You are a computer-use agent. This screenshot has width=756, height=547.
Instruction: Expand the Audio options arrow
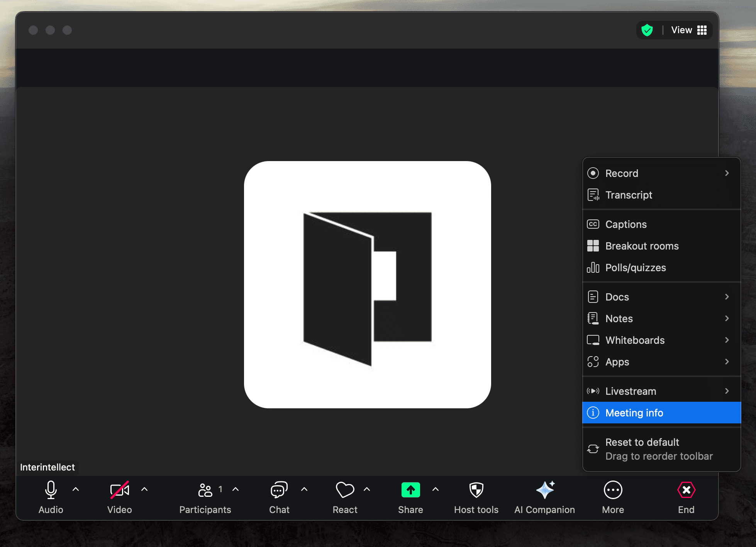tap(76, 489)
